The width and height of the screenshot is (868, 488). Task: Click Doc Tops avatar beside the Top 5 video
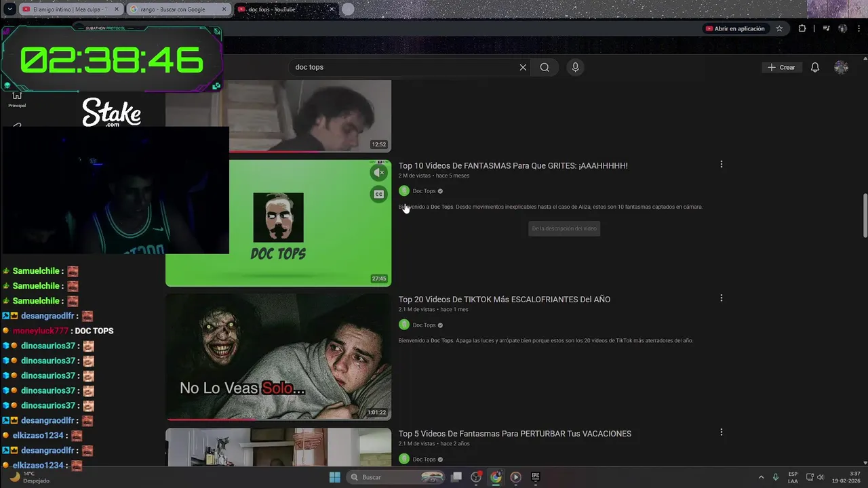point(404,459)
